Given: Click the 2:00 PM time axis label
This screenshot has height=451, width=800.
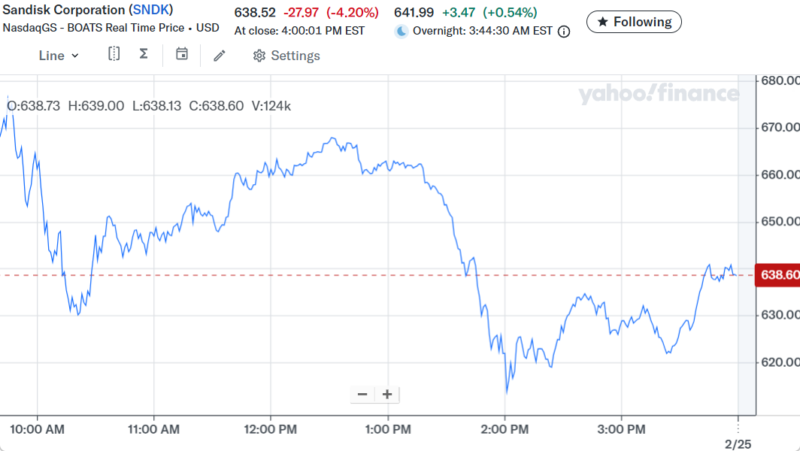Looking at the screenshot, I should pos(505,429).
